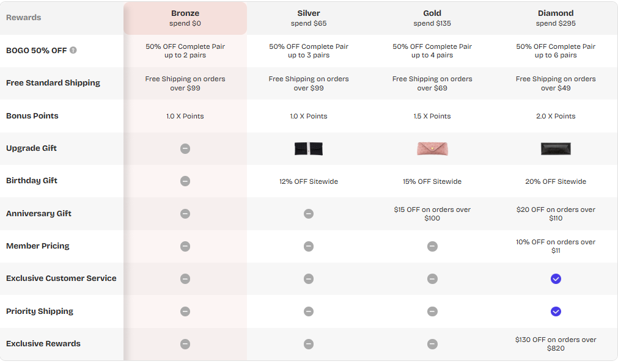Click Bronze's Birthday Gift unavailable dash icon
This screenshot has height=364, width=618.
(185, 181)
